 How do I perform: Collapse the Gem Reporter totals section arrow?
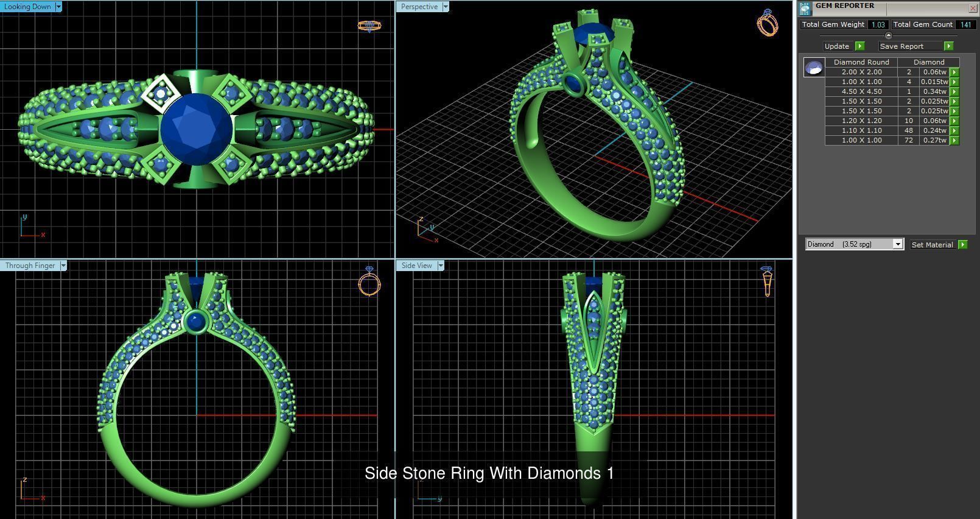tap(888, 35)
